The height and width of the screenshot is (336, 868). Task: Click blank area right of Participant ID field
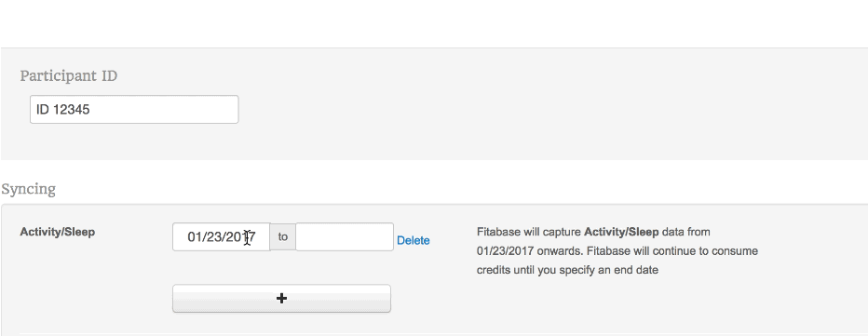coord(498,110)
